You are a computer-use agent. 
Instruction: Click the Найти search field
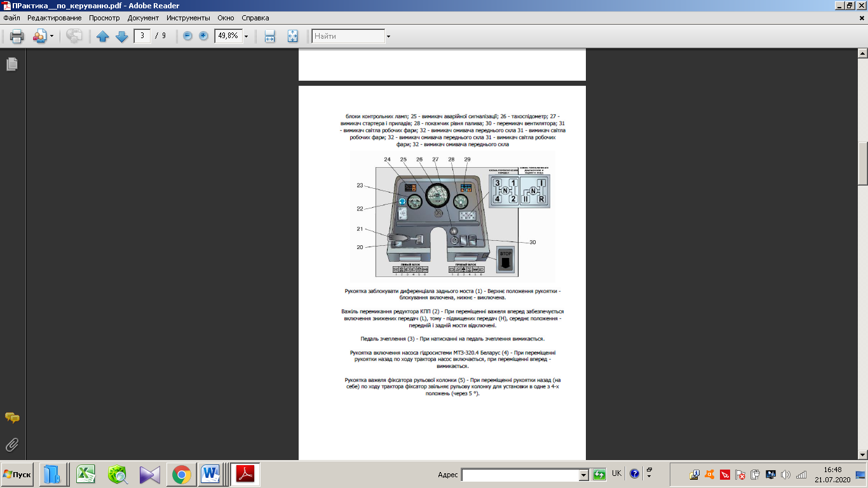[x=348, y=36]
